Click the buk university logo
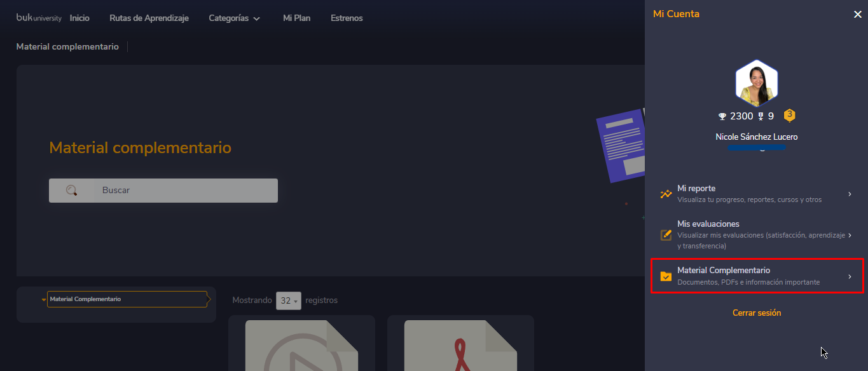868x371 pixels. (39, 18)
